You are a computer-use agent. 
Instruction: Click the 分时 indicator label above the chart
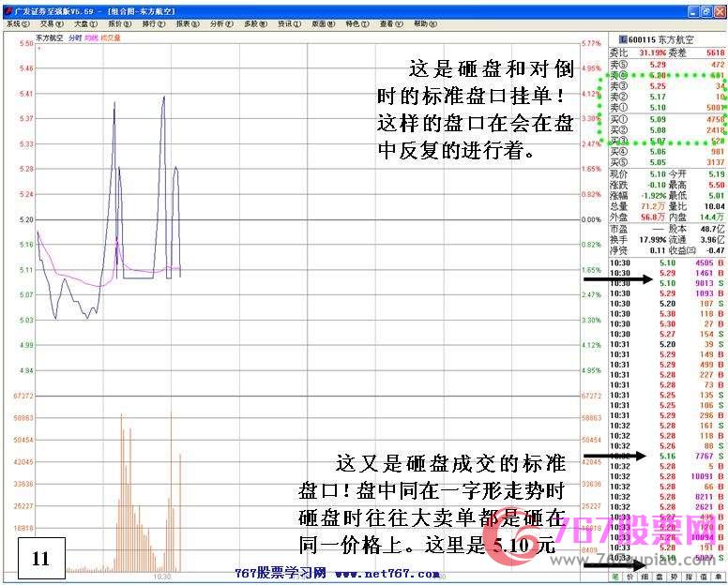tap(75, 38)
